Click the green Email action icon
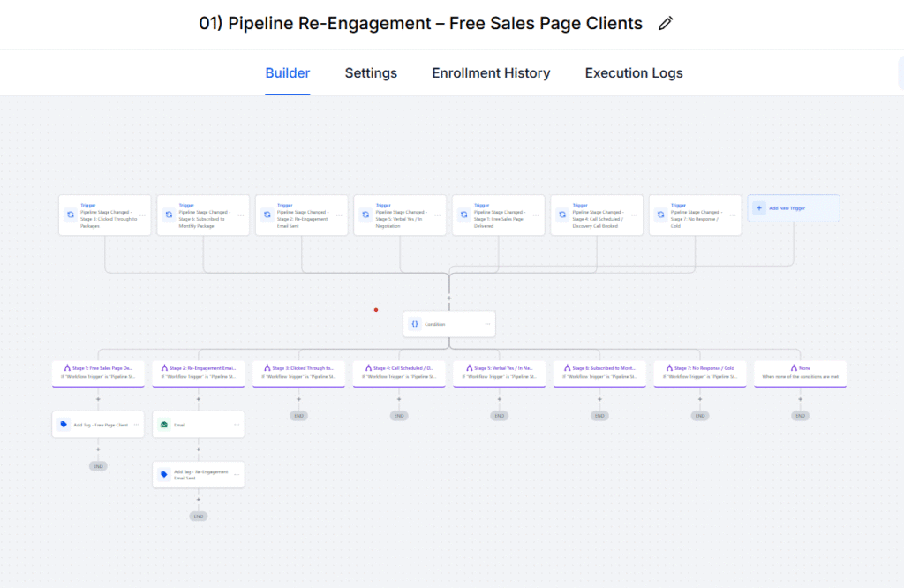Screen dimensions: 904x588 [x=163, y=425]
